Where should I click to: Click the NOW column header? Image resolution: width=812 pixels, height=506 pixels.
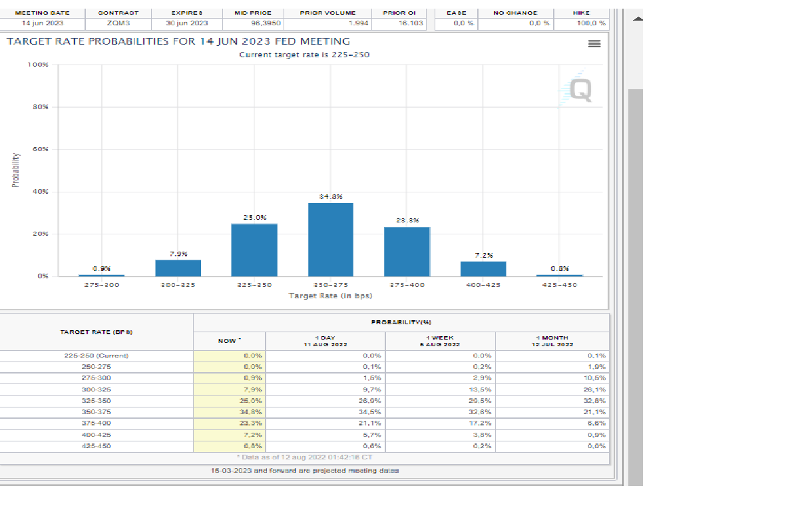click(x=230, y=341)
